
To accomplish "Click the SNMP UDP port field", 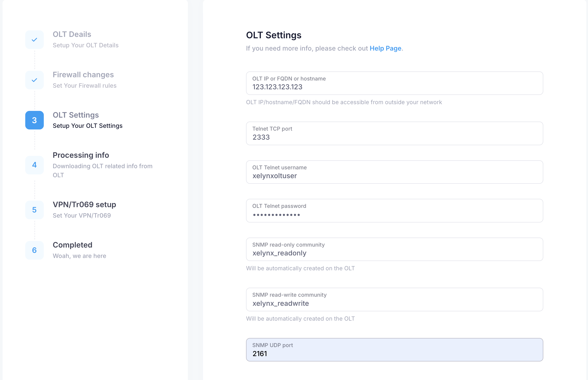I will pyautogui.click(x=394, y=350).
